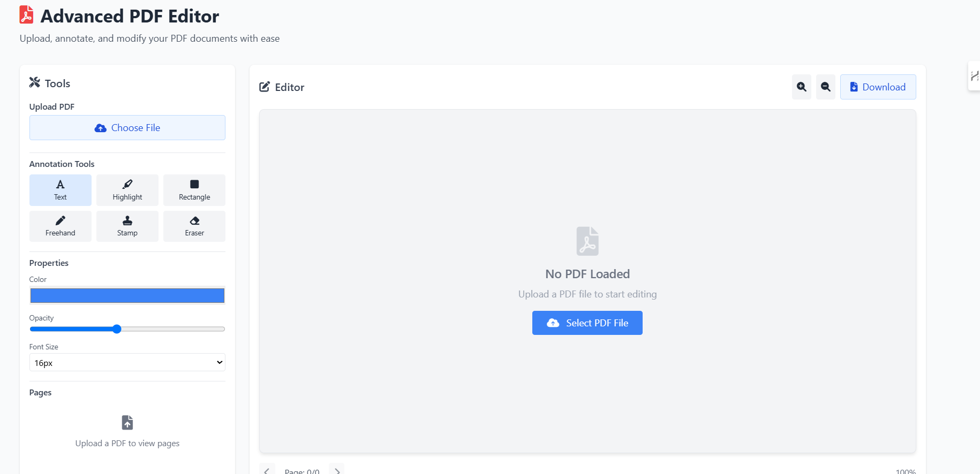Screen dimensions: 980x474
Task: Select the Highlight tool
Action: (127, 190)
